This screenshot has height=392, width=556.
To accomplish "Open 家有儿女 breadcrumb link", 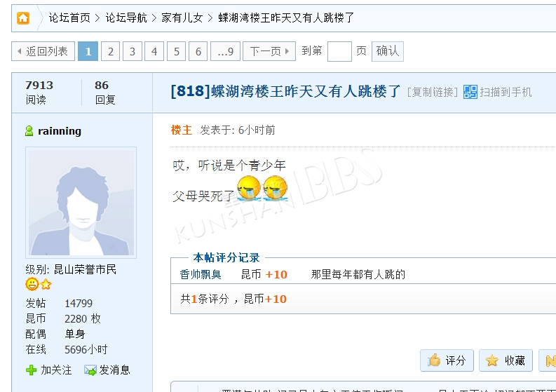I will point(182,18).
